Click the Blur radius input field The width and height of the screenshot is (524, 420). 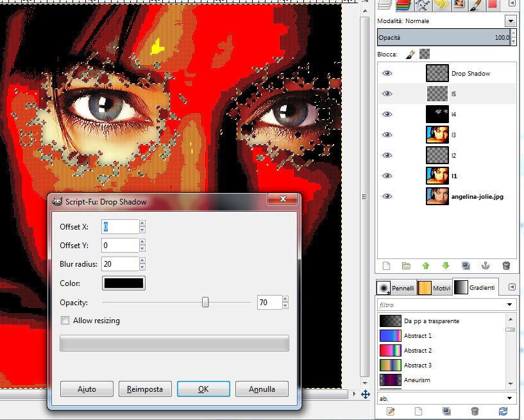120,264
